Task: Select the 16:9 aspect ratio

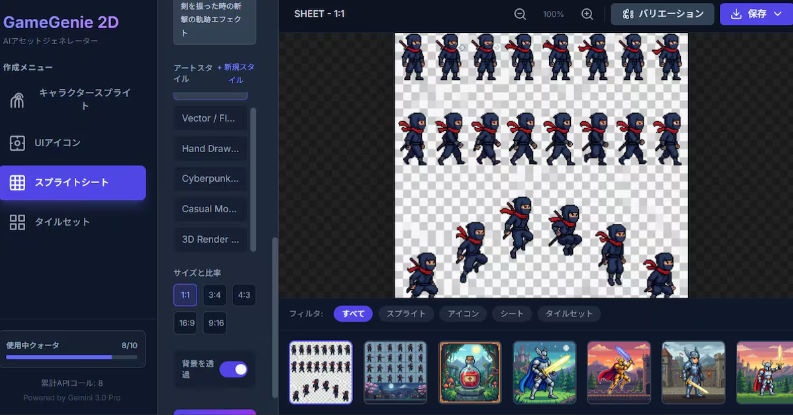Action: pyautogui.click(x=187, y=323)
